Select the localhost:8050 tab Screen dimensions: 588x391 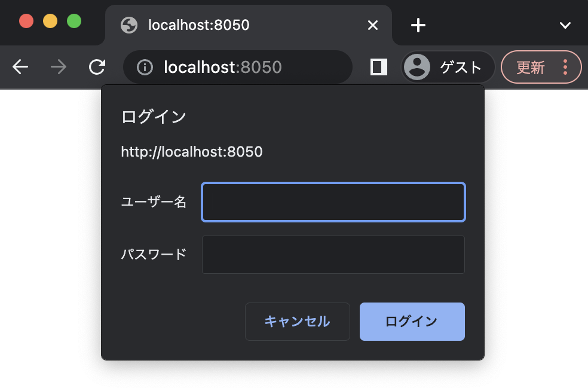pyautogui.click(x=239, y=25)
